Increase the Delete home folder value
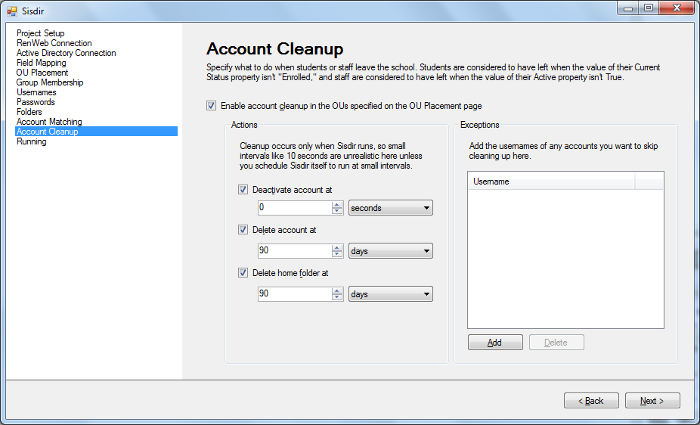 [338, 291]
